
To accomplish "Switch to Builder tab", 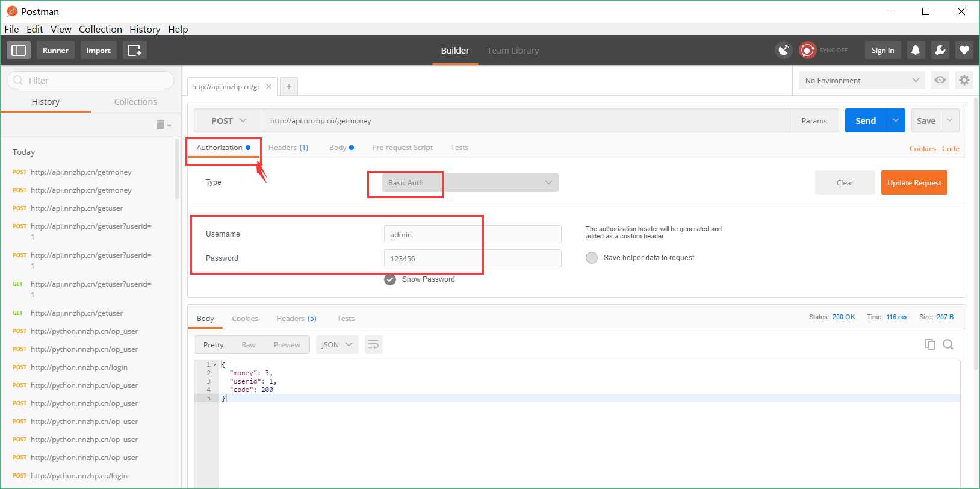I will 455,51.
